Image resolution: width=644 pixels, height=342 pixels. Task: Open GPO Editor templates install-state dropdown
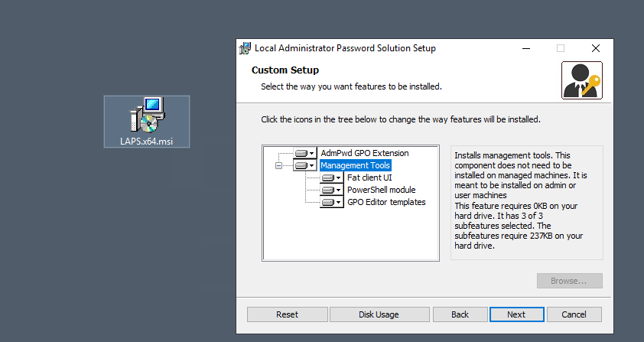(x=331, y=202)
